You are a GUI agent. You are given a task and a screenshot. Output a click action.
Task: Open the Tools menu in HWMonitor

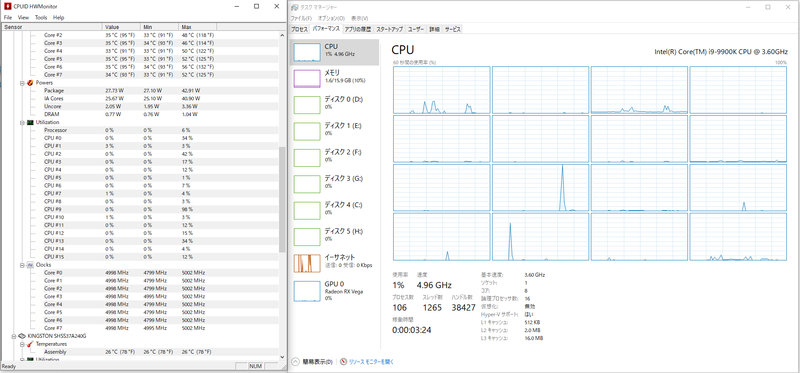[x=41, y=17]
